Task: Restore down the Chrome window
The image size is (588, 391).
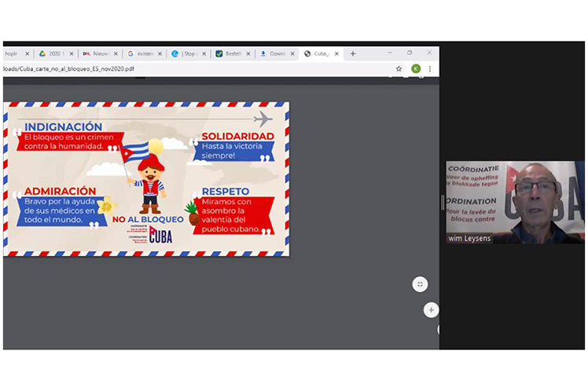Action: click(409, 53)
